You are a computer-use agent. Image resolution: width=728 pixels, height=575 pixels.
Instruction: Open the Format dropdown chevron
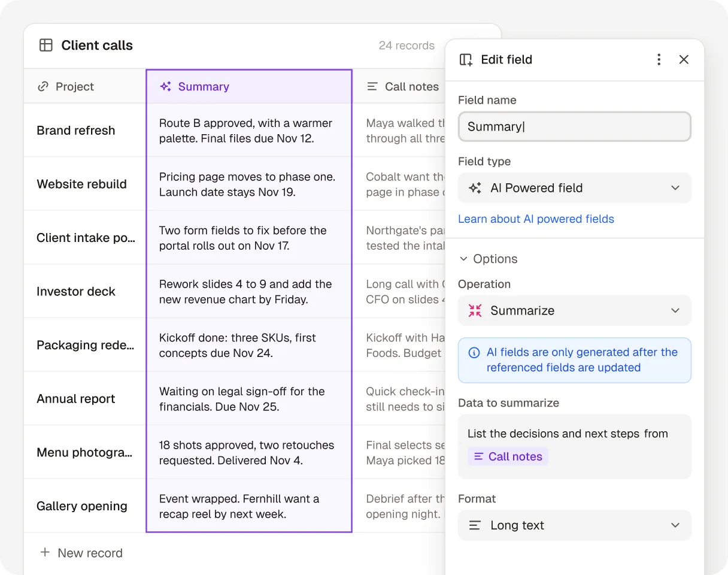pos(675,525)
